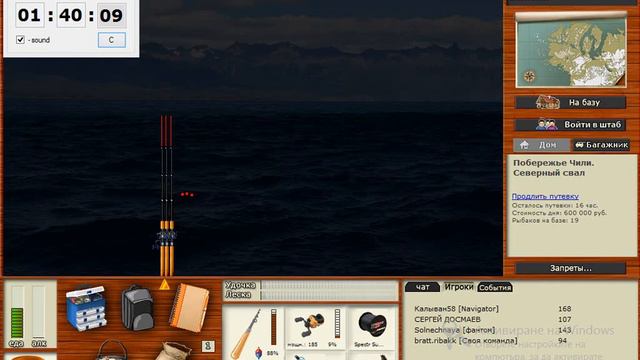The height and width of the screenshot is (360, 640).
Task: Open the orange notebook journal
Action: tap(189, 307)
